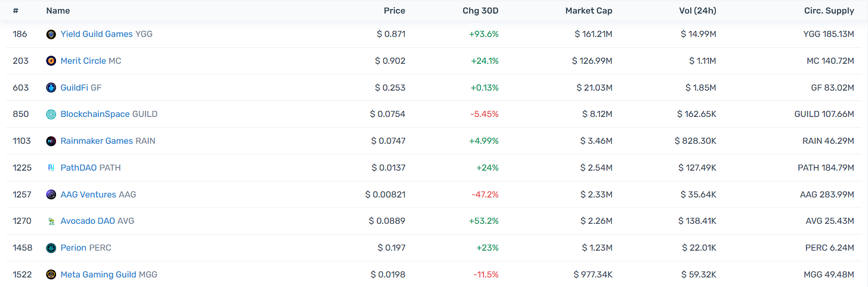The image size is (868, 287).
Task: Click the +53.2% change value
Action: (484, 221)
